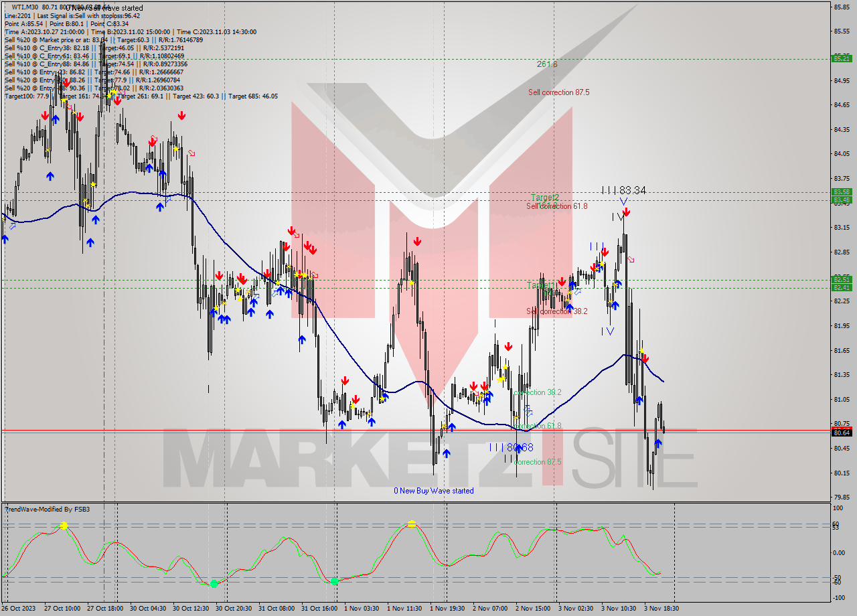
Task: Click the second green trough dot on the TrendWave oscillator
Action: (334, 581)
